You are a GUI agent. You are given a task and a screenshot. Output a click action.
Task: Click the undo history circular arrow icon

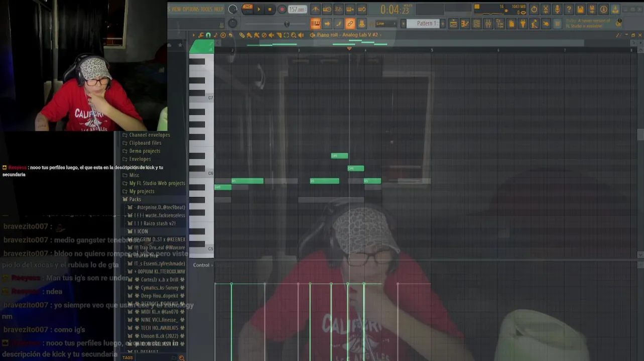(x=534, y=9)
